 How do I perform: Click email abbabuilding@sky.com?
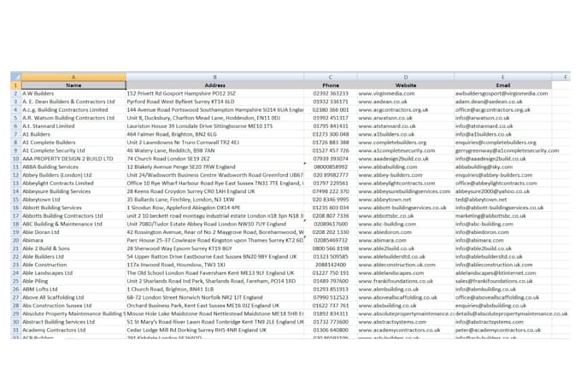[502, 167]
